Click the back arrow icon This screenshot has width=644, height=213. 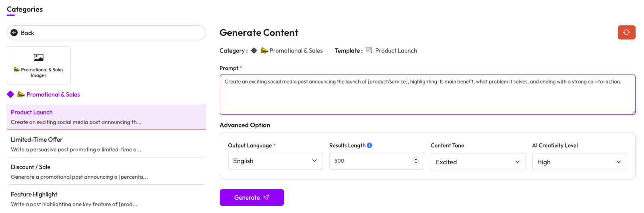point(14,33)
